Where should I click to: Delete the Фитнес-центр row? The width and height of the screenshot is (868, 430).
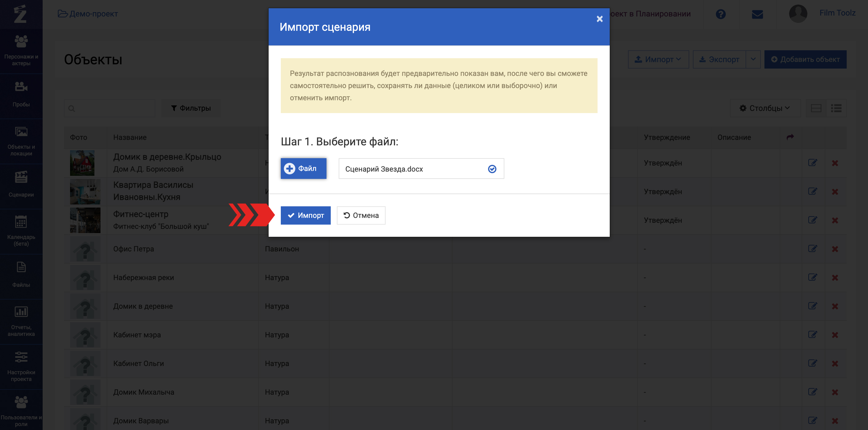click(x=834, y=220)
